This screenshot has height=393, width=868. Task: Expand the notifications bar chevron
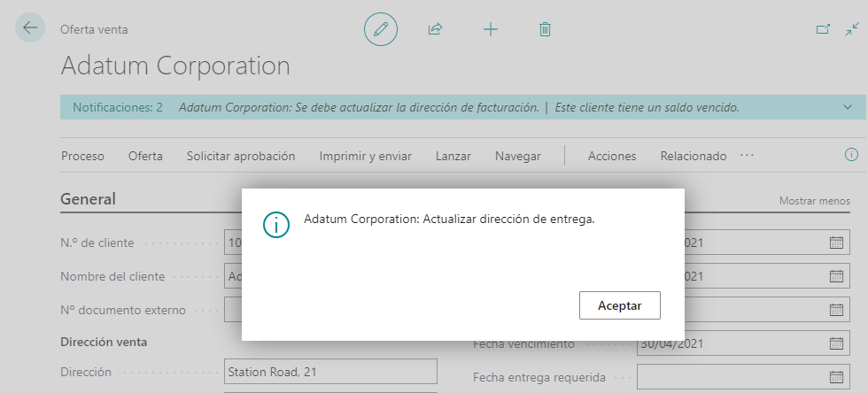click(848, 107)
